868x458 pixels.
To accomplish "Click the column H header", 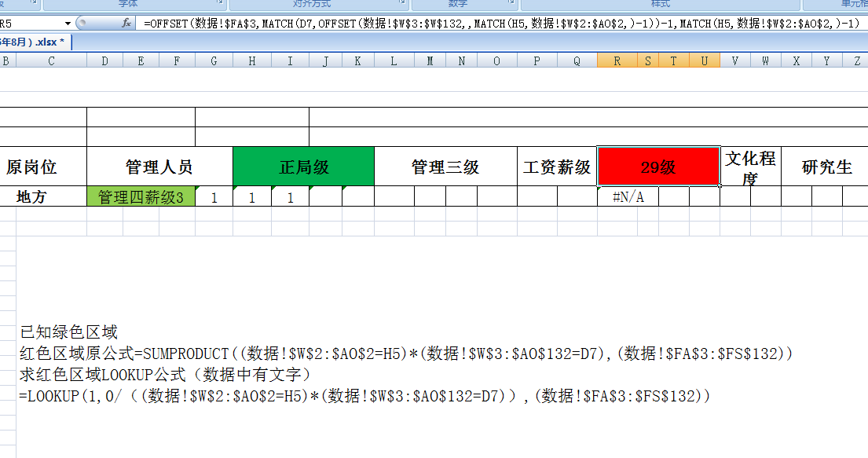I will [251, 60].
